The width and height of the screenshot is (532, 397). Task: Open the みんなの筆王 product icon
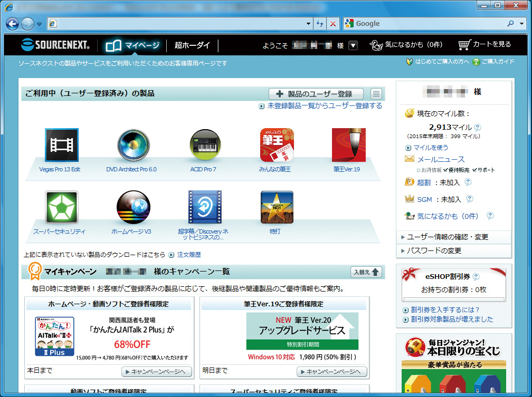point(277,145)
